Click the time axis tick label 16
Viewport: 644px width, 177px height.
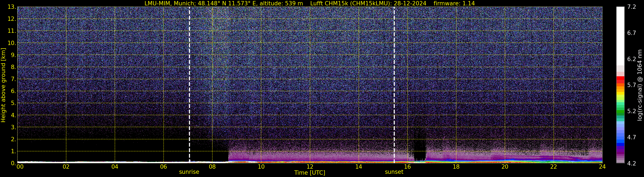[407, 167]
